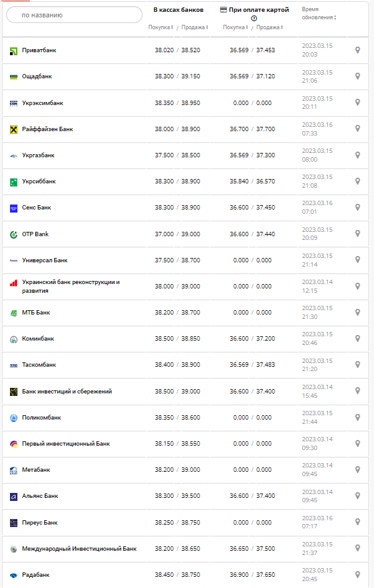Click the Первый инвестиционный Банк logo
Viewport: 374px width, 588px height.
tap(14, 444)
